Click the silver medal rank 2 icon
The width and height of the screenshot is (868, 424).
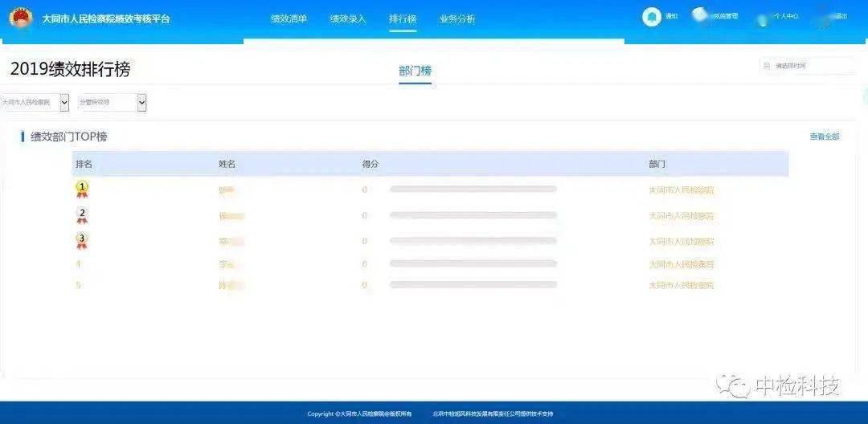[82, 215]
